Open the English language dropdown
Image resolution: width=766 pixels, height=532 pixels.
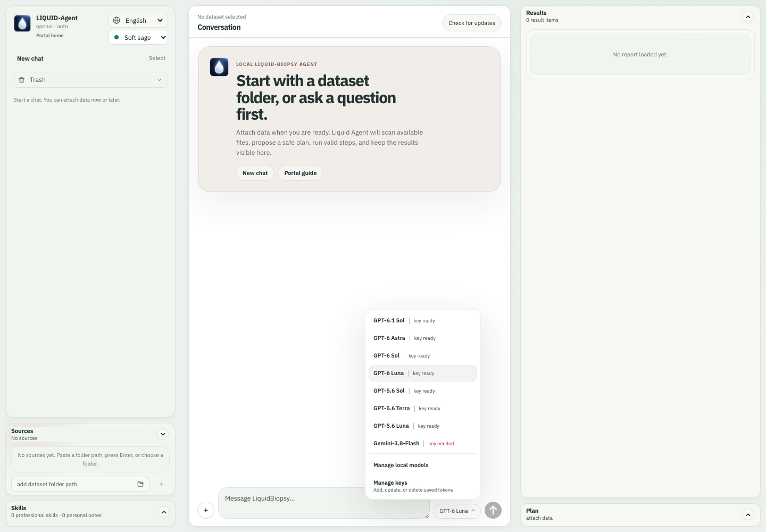(x=138, y=20)
